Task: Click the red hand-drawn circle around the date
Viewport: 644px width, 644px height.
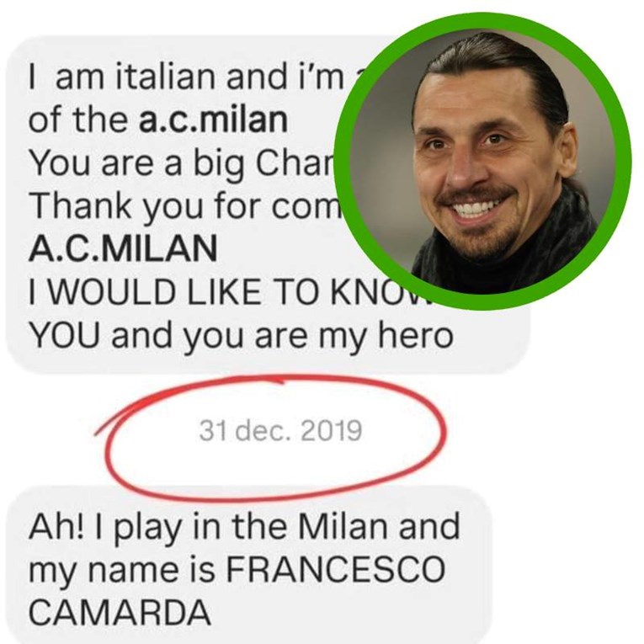Action: [271, 438]
